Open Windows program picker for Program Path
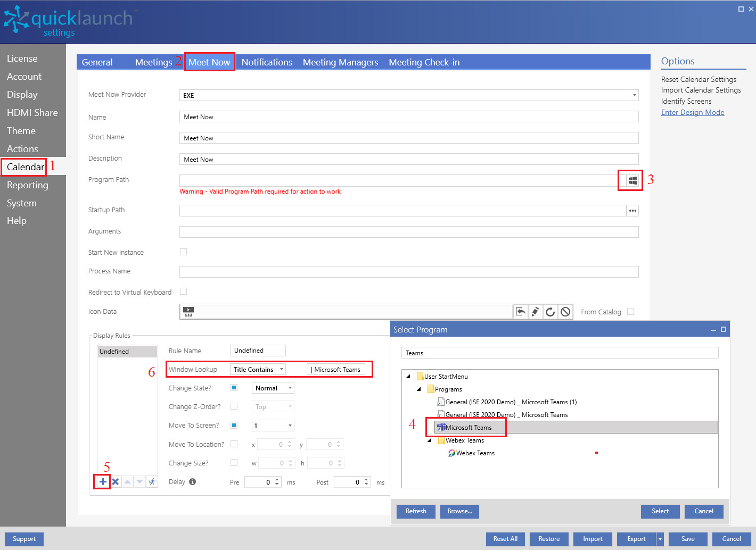This screenshot has height=550, width=756. tap(632, 181)
